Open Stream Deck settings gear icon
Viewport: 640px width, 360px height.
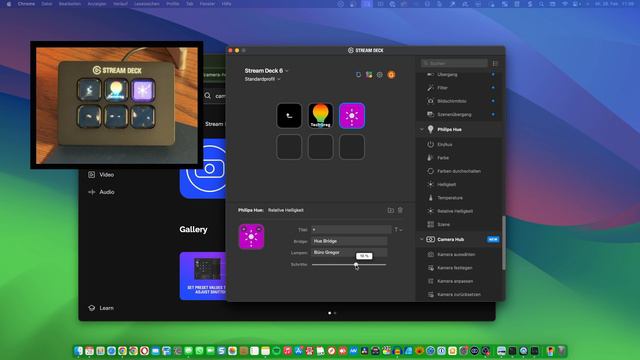(x=380, y=75)
